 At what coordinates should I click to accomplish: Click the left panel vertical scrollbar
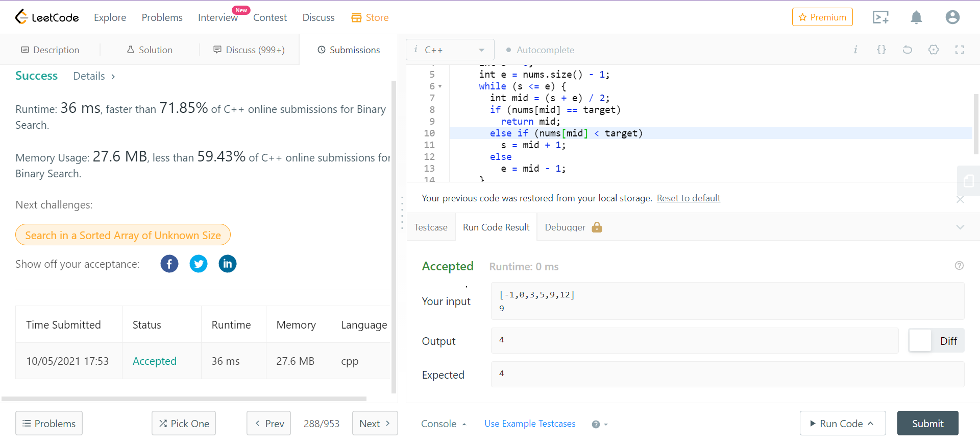tap(394, 237)
